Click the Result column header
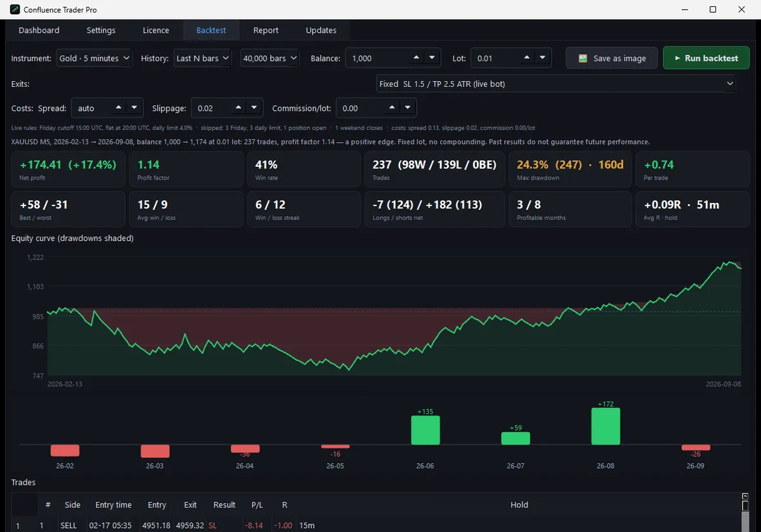This screenshot has width=761, height=532. tap(224, 505)
